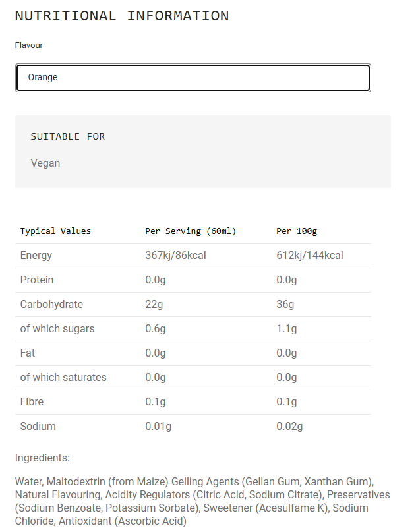This screenshot has width=416, height=532.
Task: Click the 367kj/86kcal energy value
Action: point(175,255)
